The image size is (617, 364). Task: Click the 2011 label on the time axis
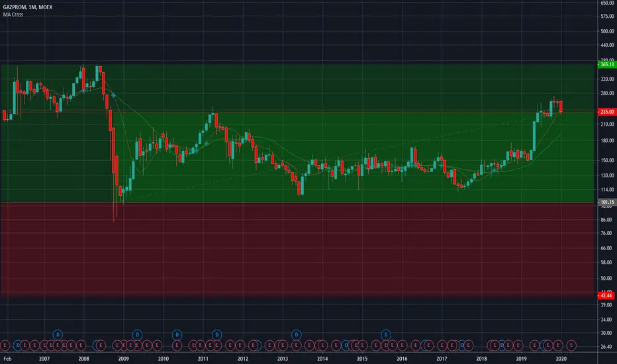(203, 359)
